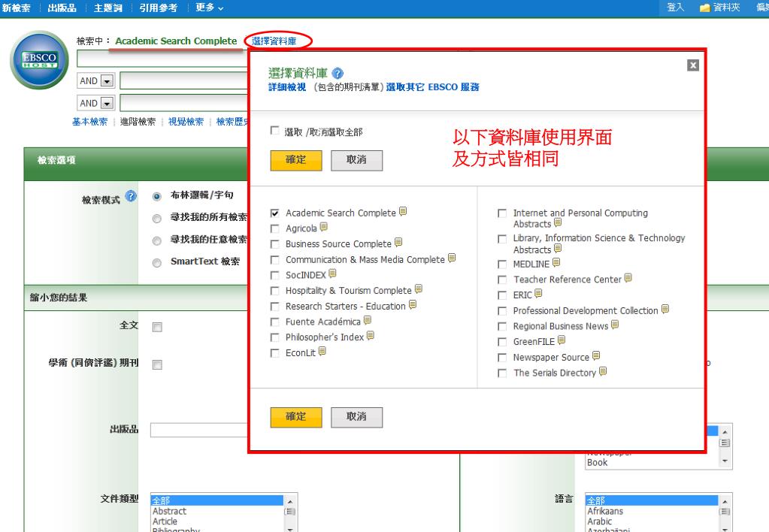Switch to 視覺檢索 search

[x=186, y=122]
